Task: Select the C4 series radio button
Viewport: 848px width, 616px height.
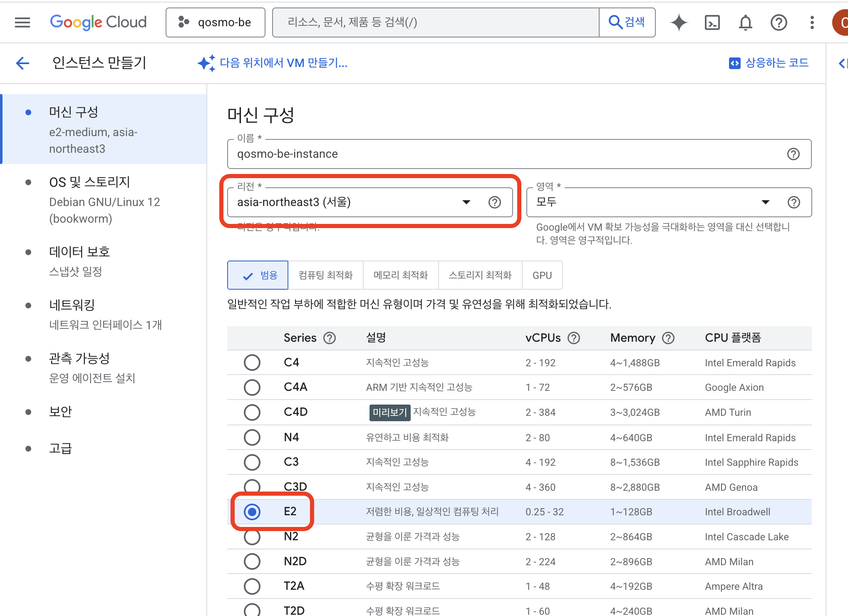Action: click(x=252, y=363)
